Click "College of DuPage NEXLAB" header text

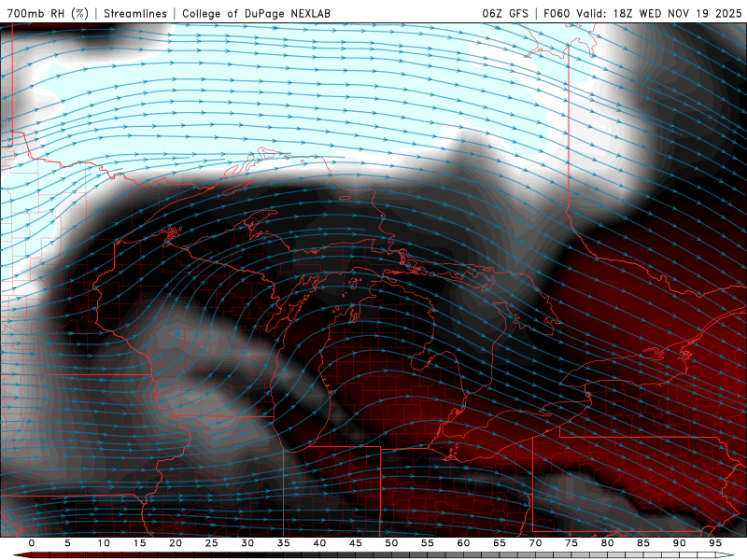[x=256, y=13]
